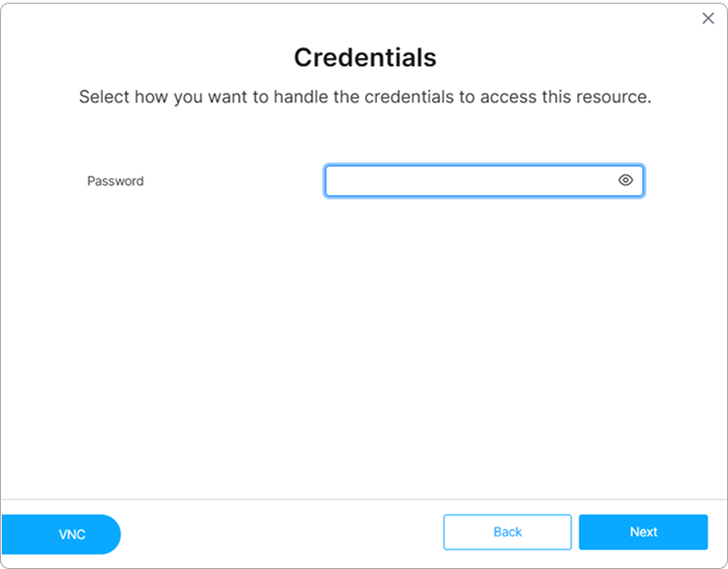Click the blue Next button
Viewport: 728px width, 569px height.
point(643,532)
